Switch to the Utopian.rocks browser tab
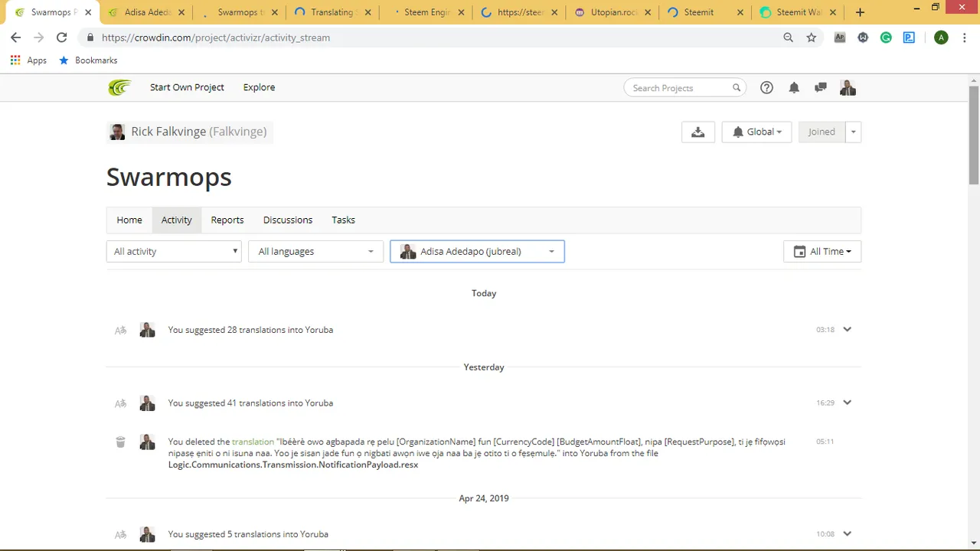The width and height of the screenshot is (980, 551). click(611, 12)
